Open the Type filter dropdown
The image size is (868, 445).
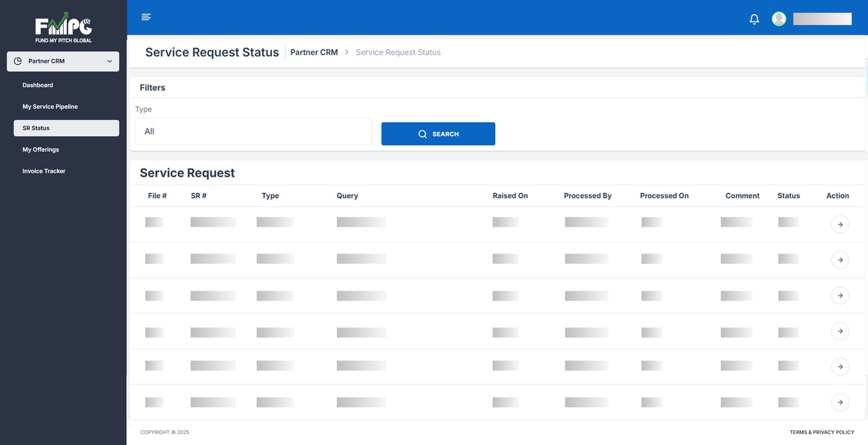[x=253, y=131]
